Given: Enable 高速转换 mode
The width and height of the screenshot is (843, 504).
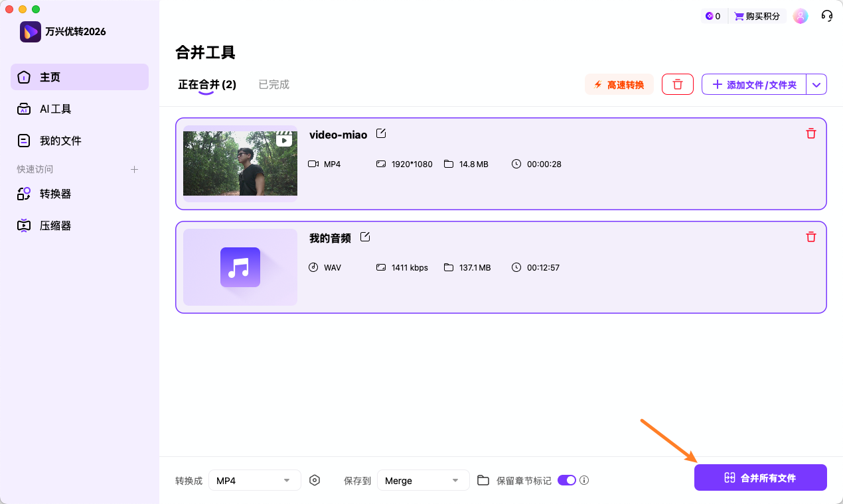Looking at the screenshot, I should click(619, 84).
